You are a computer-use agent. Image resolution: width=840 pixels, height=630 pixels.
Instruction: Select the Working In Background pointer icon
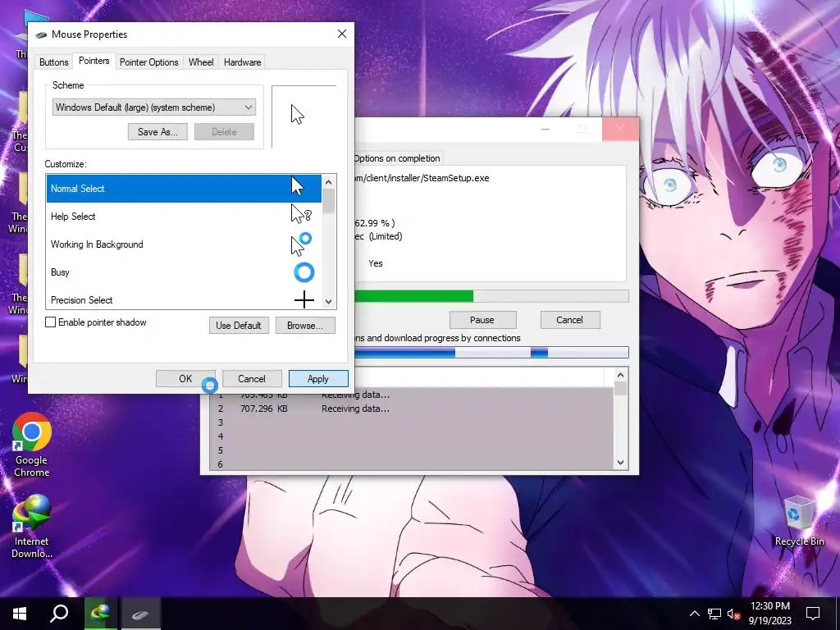click(x=301, y=244)
